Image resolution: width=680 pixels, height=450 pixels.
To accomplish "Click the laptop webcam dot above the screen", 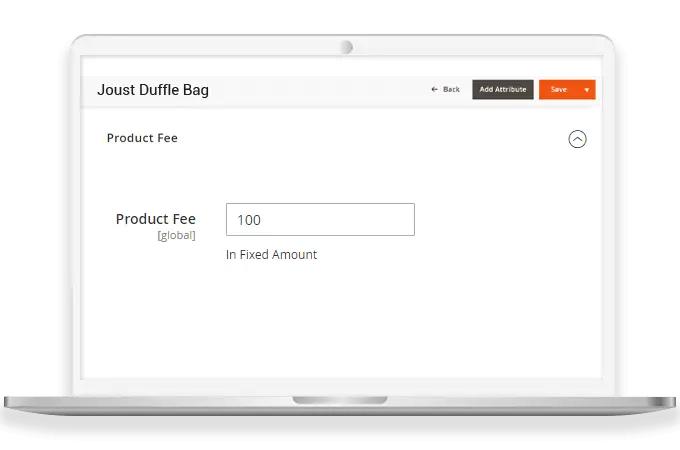I will point(345,47).
